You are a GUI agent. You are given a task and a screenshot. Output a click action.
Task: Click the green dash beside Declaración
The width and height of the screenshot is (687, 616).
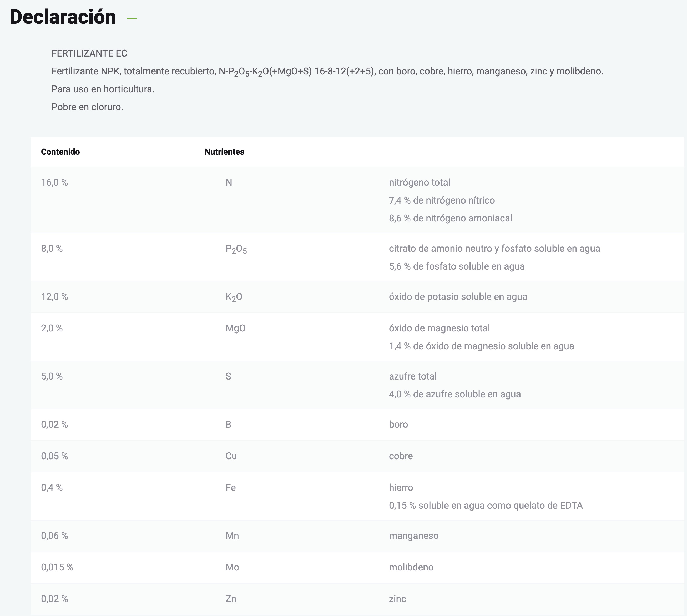132,18
